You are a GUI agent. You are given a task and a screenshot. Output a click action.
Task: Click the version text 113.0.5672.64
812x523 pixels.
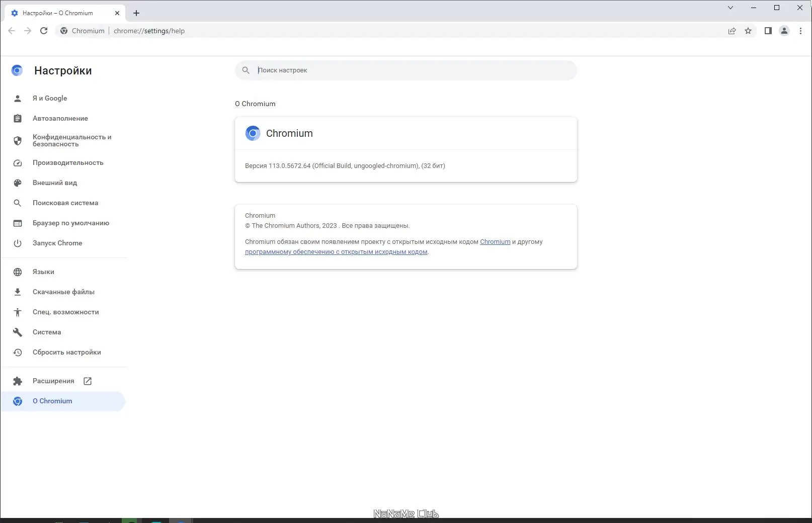[289, 166]
